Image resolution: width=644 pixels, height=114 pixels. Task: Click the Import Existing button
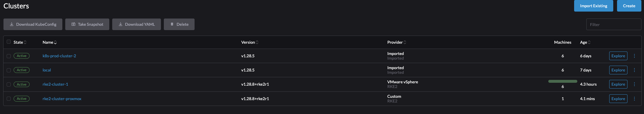(594, 6)
